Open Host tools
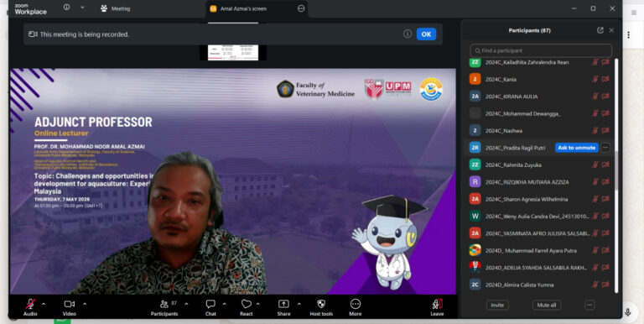This screenshot has width=644, height=324. pyautogui.click(x=321, y=307)
